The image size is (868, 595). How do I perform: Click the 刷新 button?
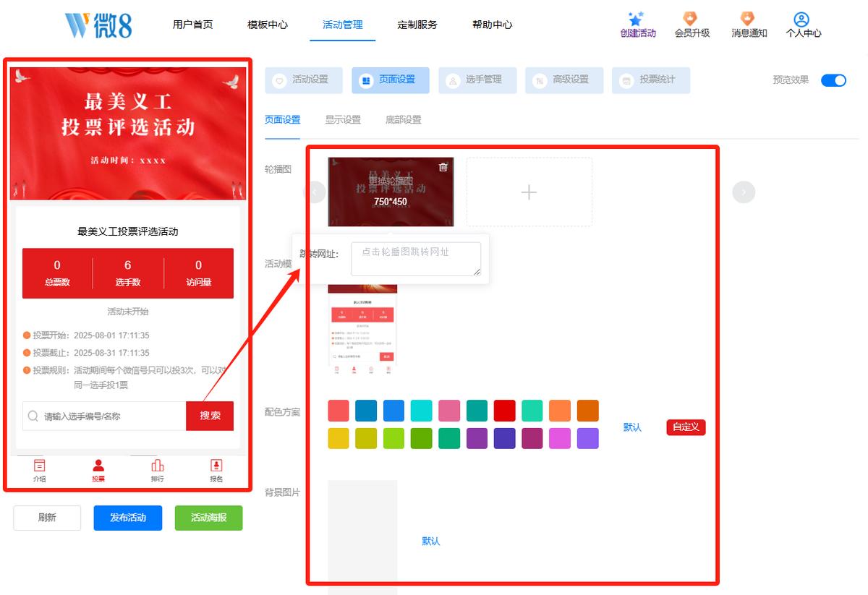click(x=47, y=518)
